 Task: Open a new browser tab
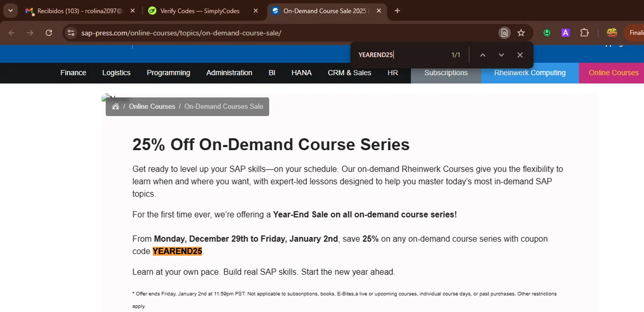coord(397,11)
